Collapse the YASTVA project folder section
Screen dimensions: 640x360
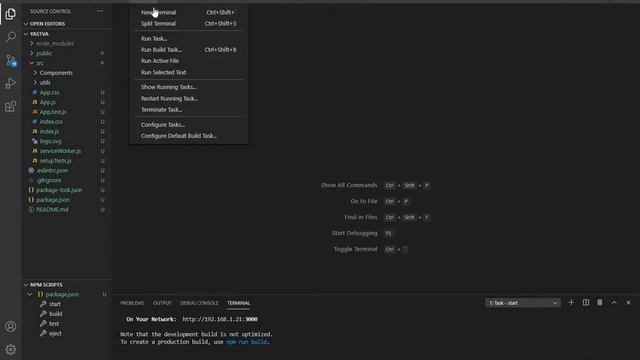[x=39, y=34]
